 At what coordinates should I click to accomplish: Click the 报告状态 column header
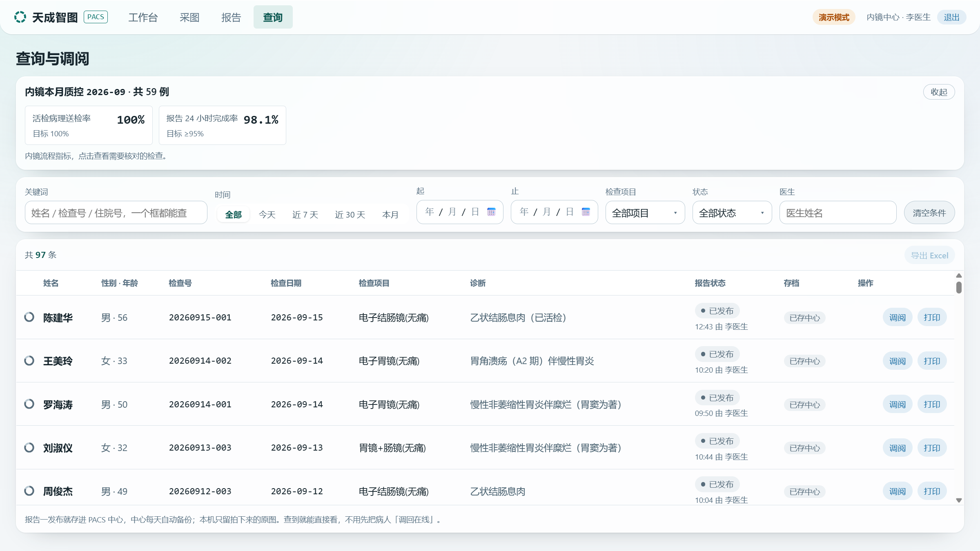(x=710, y=283)
